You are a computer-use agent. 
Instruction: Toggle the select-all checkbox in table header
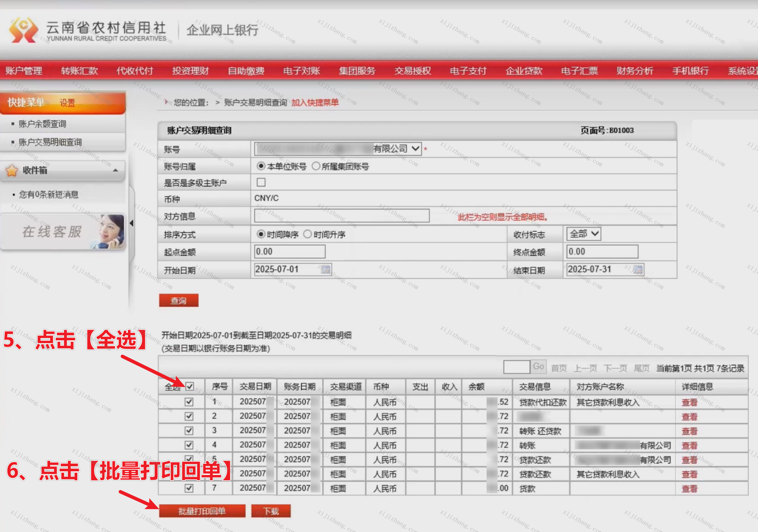tap(190, 386)
